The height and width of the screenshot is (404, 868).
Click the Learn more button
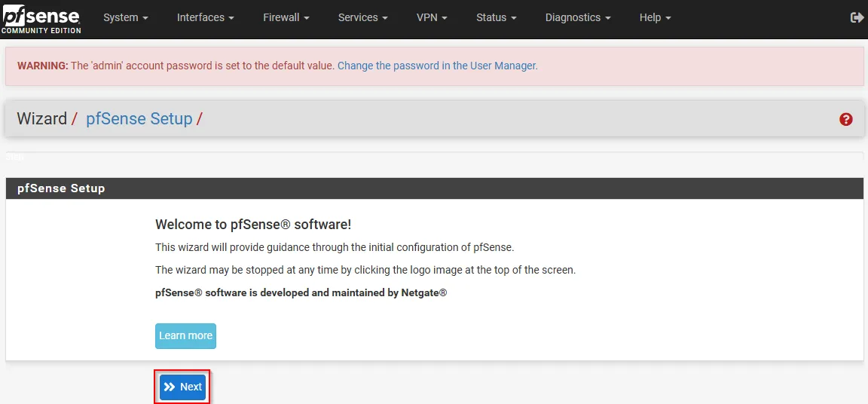[x=185, y=336]
